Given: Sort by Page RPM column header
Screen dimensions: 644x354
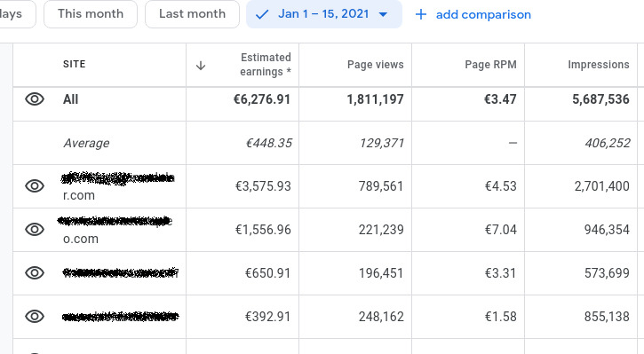Looking at the screenshot, I should click(x=490, y=65).
